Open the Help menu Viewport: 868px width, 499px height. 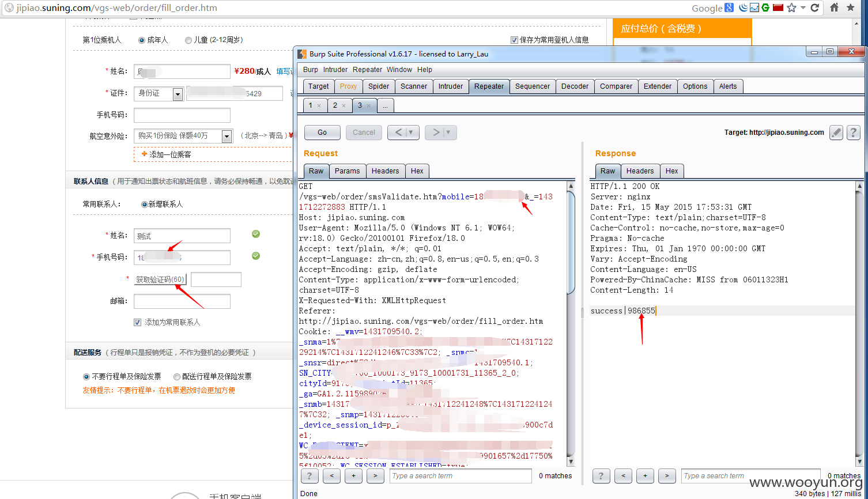point(425,70)
